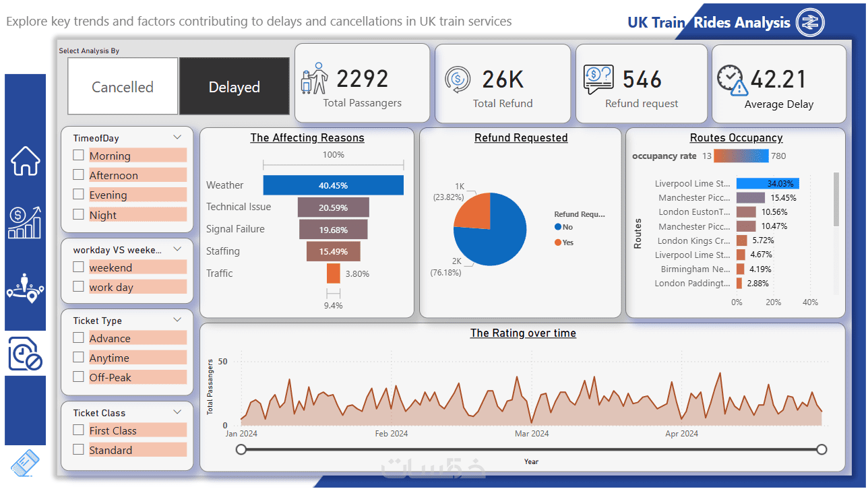Image resolution: width=868 pixels, height=489 pixels.
Task: Select the Technical Issue funnel bar
Action: pos(333,207)
